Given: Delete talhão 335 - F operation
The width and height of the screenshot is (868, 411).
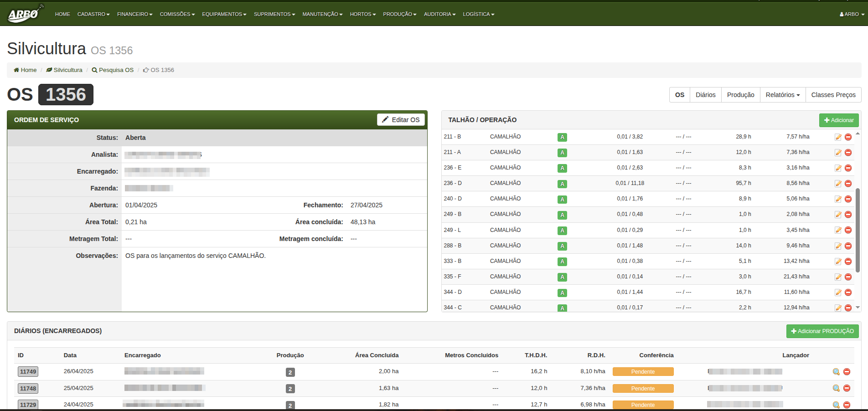Looking at the screenshot, I should tap(848, 277).
